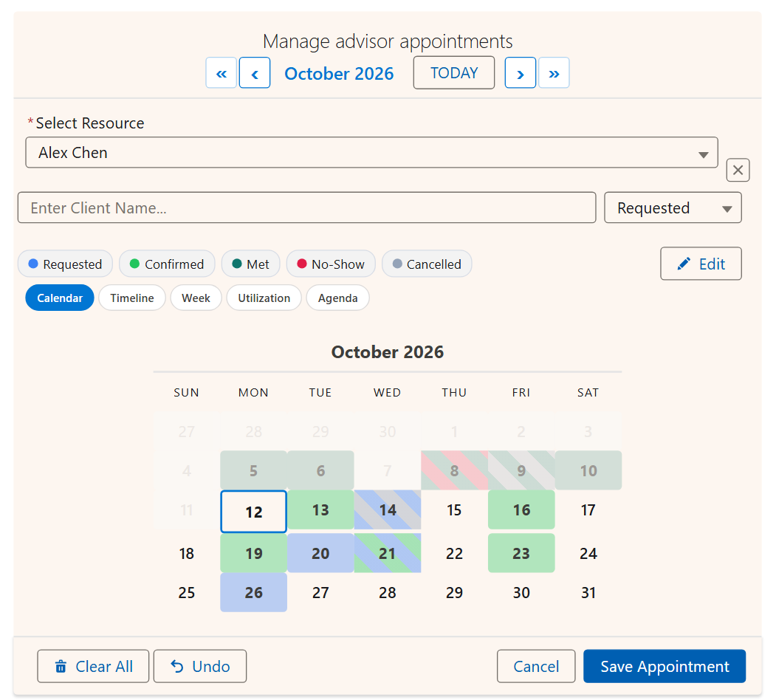Go to next month arrow

tap(520, 73)
